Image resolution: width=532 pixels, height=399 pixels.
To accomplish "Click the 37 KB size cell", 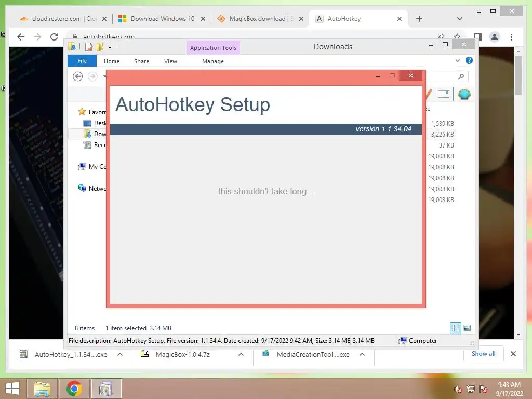I will click(x=446, y=145).
